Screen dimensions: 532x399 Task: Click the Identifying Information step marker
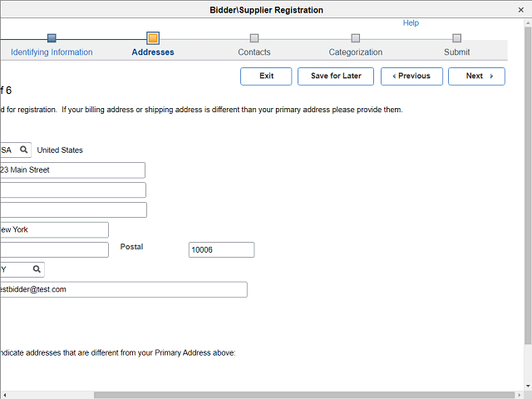pyautogui.click(x=52, y=38)
